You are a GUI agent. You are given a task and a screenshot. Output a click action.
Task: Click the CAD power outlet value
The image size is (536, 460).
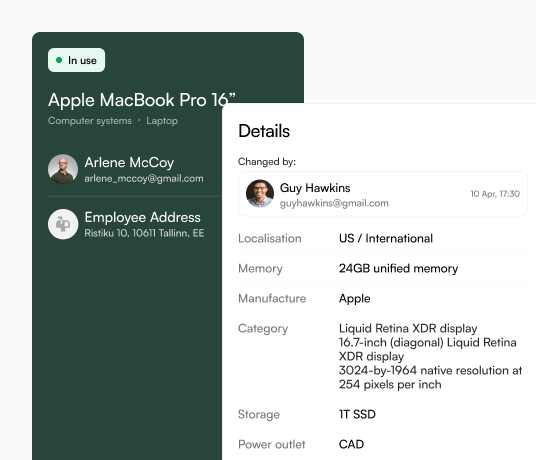(x=351, y=445)
